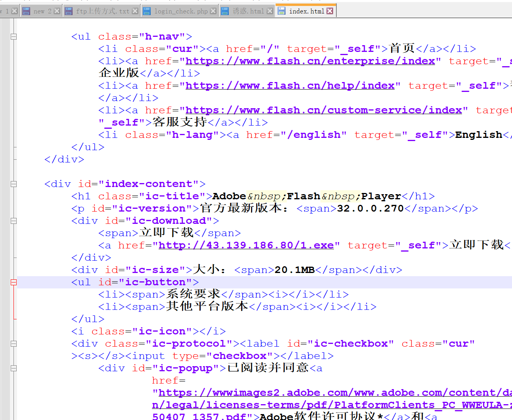
Task: Click the legal/licenses-terms/pdf URL line
Action: [x=332, y=405]
